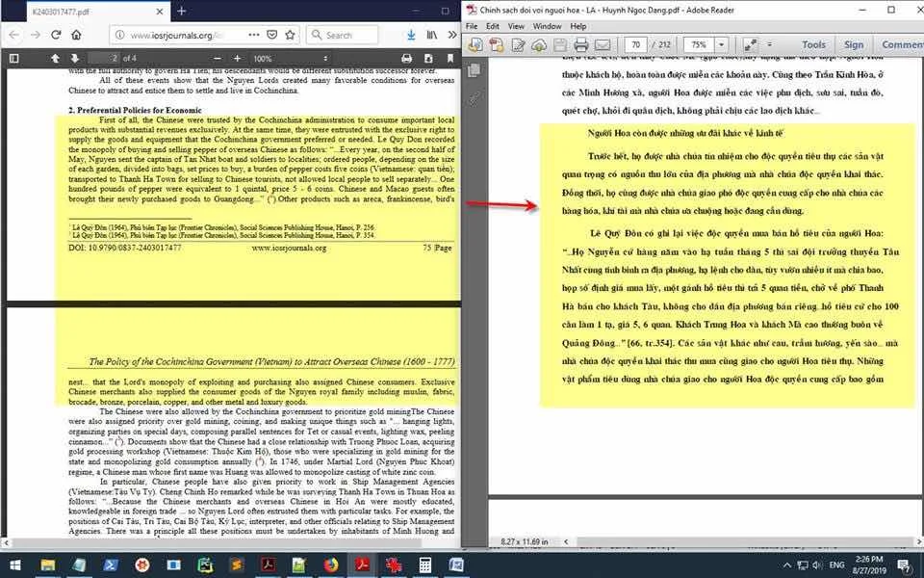
Task: Click Adobe Reader Save icon
Action: tap(560, 45)
